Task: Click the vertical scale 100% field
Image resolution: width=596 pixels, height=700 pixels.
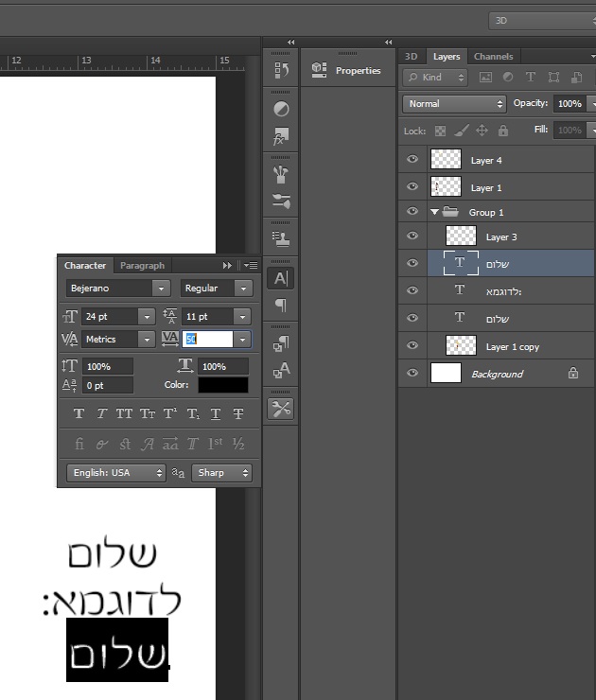Action: pyautogui.click(x=107, y=367)
